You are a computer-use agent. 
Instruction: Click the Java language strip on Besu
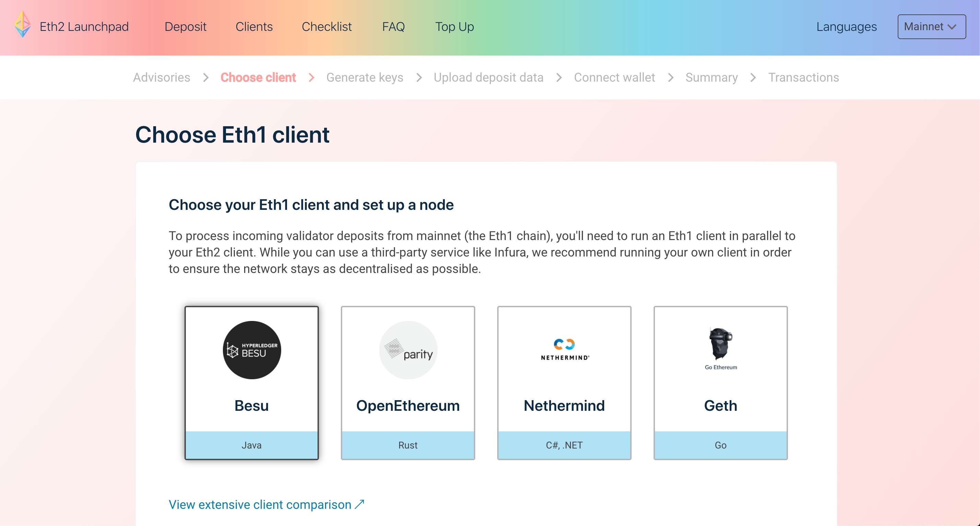click(251, 445)
